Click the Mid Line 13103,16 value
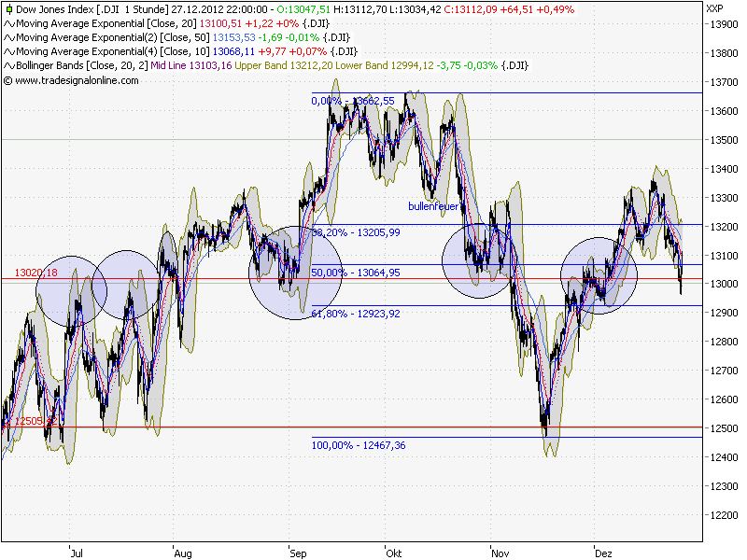Viewport: 747px width, 560px height. (191, 65)
